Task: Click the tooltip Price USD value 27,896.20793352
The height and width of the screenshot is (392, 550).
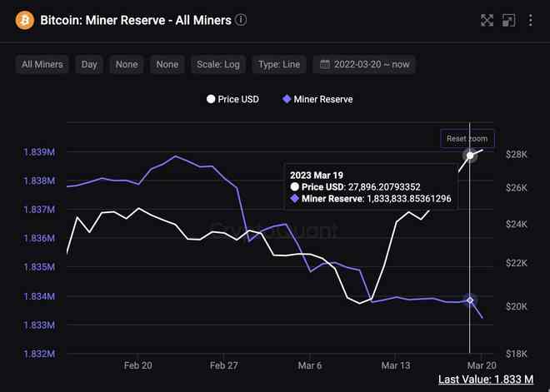Action: 384,187
